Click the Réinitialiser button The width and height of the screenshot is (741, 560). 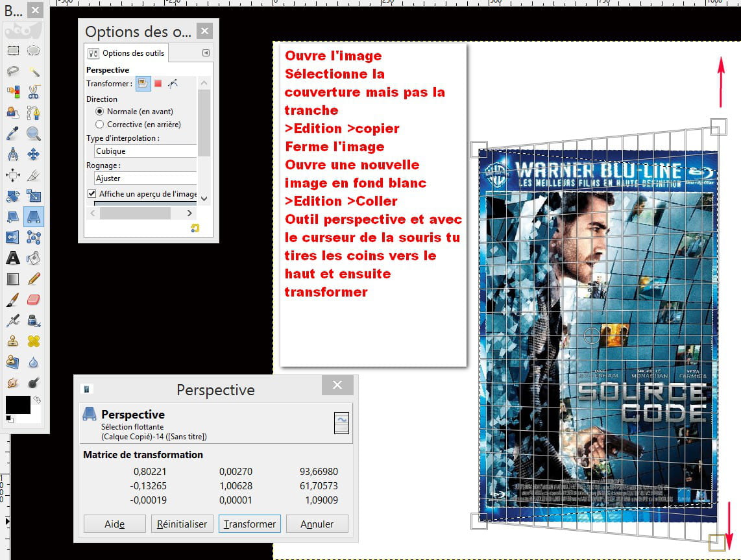click(182, 524)
